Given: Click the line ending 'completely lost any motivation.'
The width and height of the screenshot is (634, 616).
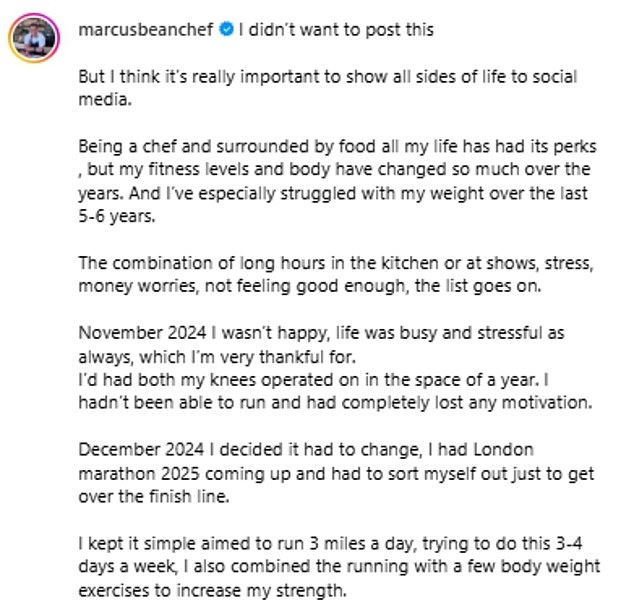Looking at the screenshot, I should pos(335,402).
